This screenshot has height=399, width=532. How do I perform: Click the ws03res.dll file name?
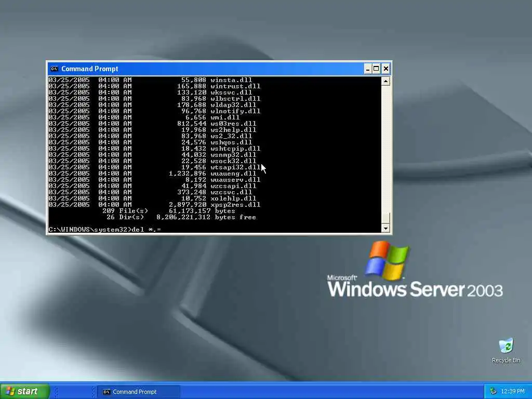(233, 124)
